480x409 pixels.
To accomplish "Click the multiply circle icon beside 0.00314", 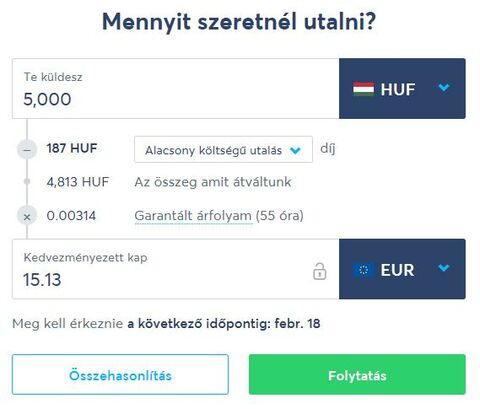I will coord(27,217).
